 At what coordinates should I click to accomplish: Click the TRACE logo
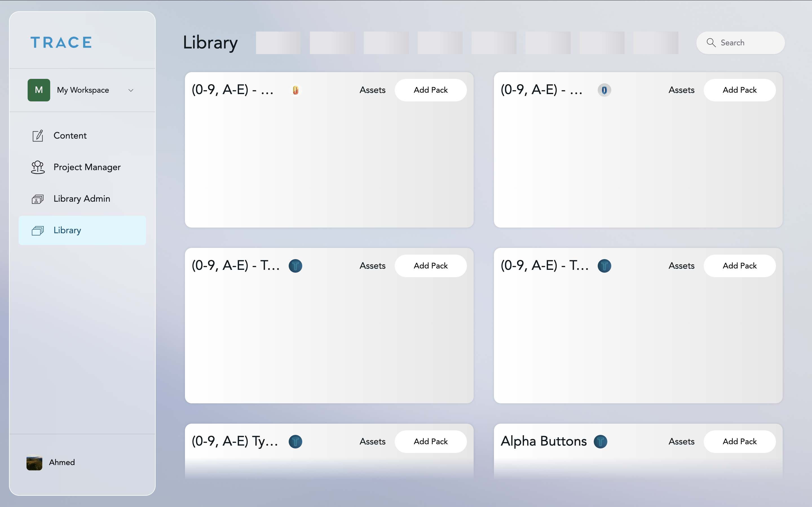pyautogui.click(x=61, y=42)
